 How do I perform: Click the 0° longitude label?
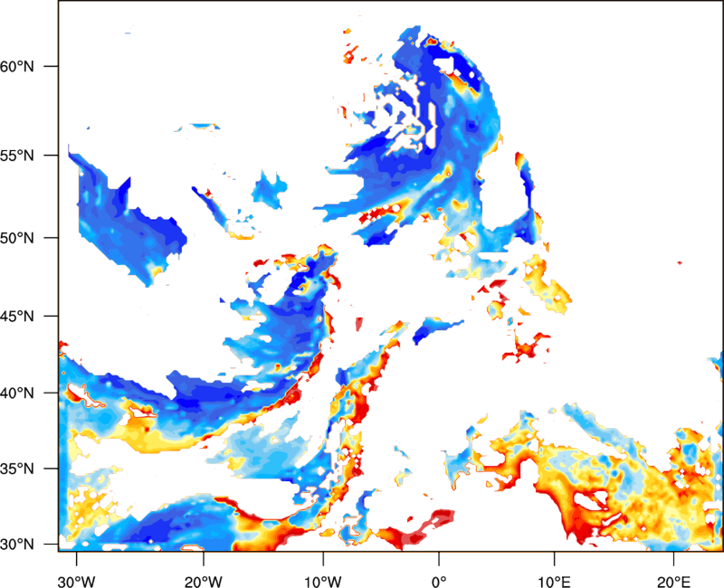pyautogui.click(x=439, y=581)
